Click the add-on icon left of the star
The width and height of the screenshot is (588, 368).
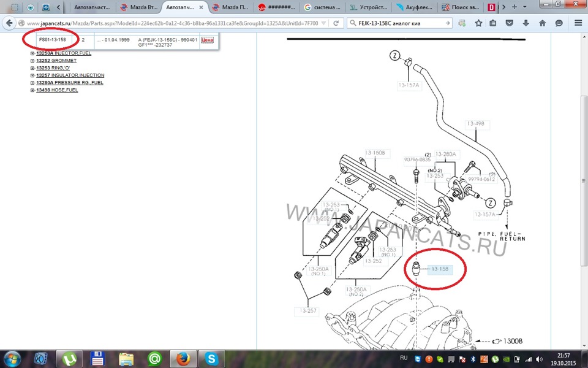[462, 23]
